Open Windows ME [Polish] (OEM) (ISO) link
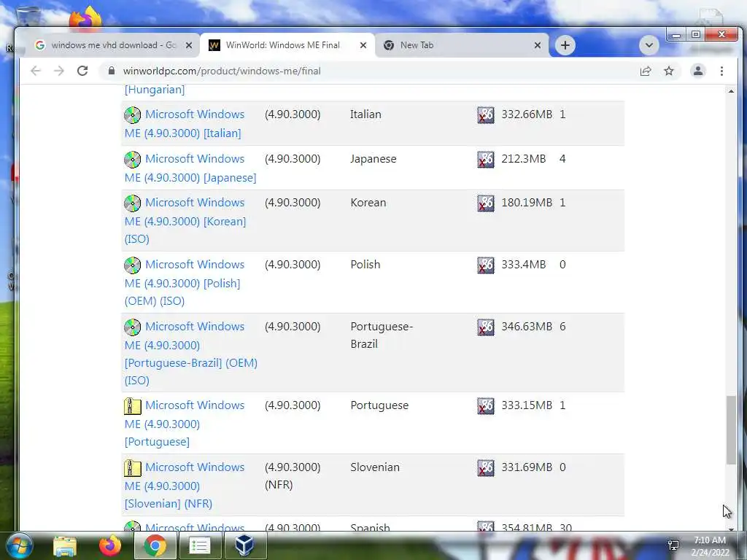The height and width of the screenshot is (560, 747). coord(185,282)
